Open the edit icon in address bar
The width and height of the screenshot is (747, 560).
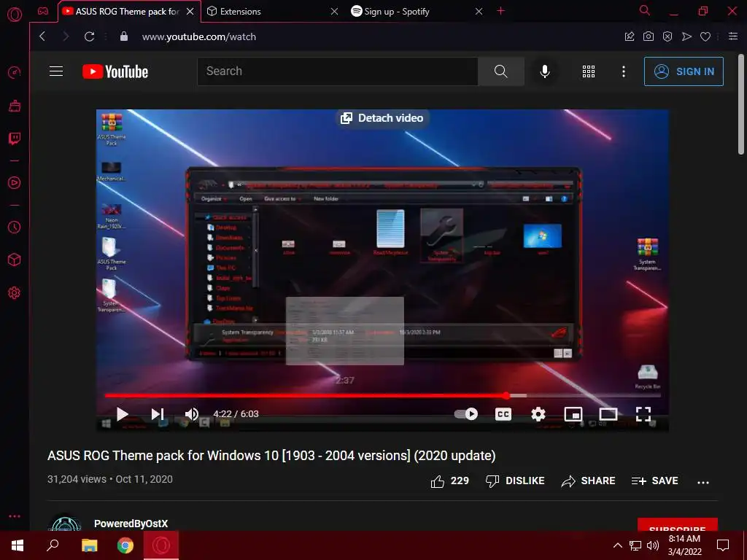pyautogui.click(x=630, y=36)
